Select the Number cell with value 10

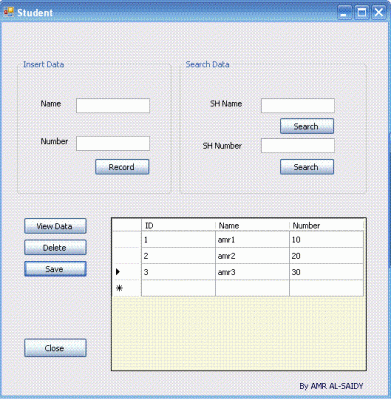tap(326, 240)
